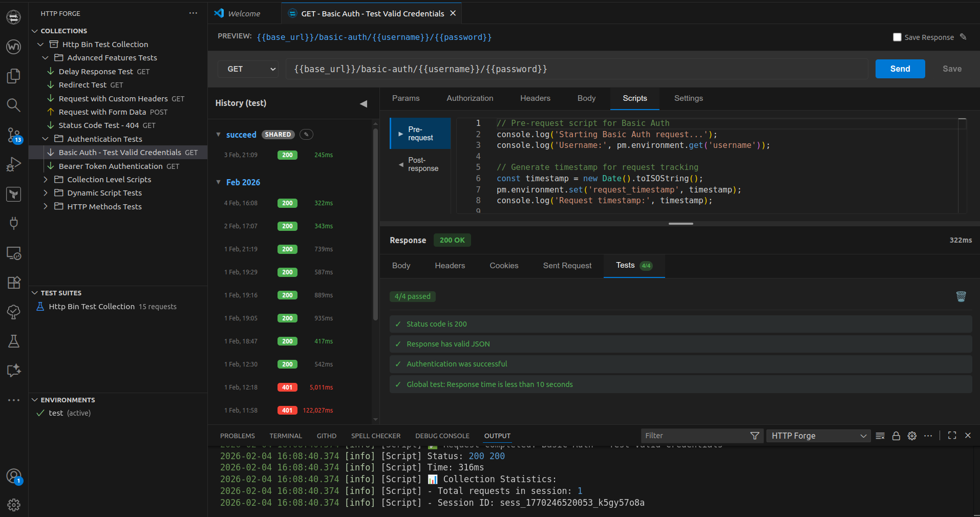Open the Remote Explorer icon

tap(14, 253)
